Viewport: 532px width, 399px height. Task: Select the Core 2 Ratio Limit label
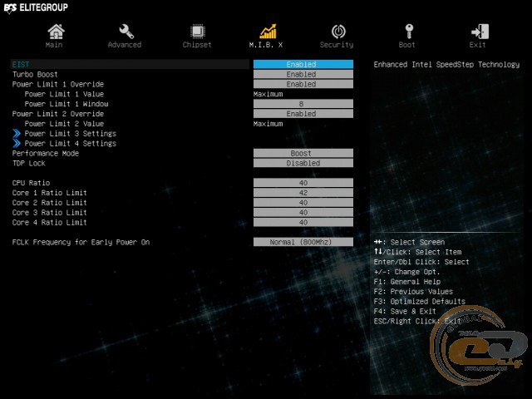(50, 203)
